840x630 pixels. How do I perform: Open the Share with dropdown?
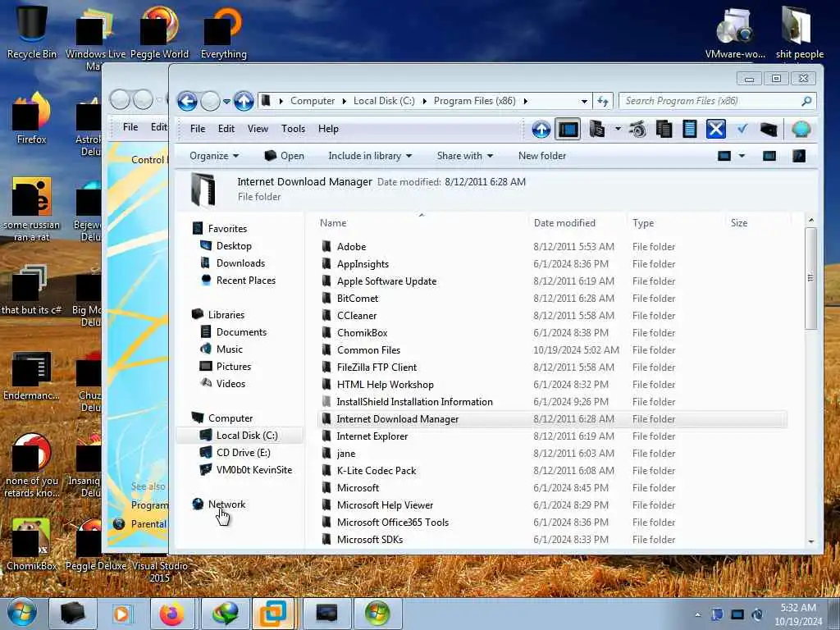click(x=465, y=156)
